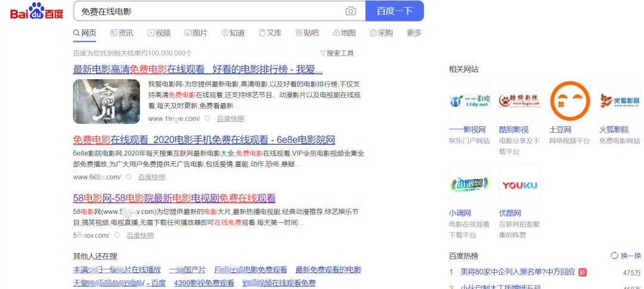Click result count text 百度为您找到相关结果

coord(132,54)
